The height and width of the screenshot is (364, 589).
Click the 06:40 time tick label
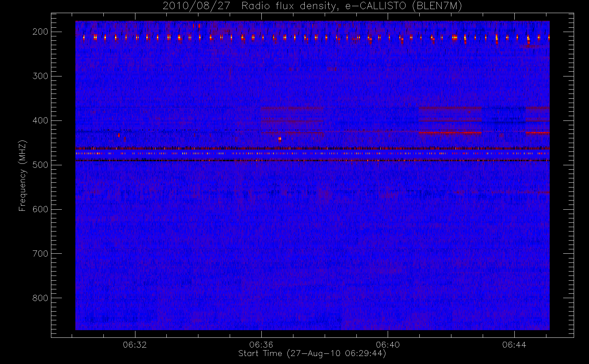(x=388, y=345)
